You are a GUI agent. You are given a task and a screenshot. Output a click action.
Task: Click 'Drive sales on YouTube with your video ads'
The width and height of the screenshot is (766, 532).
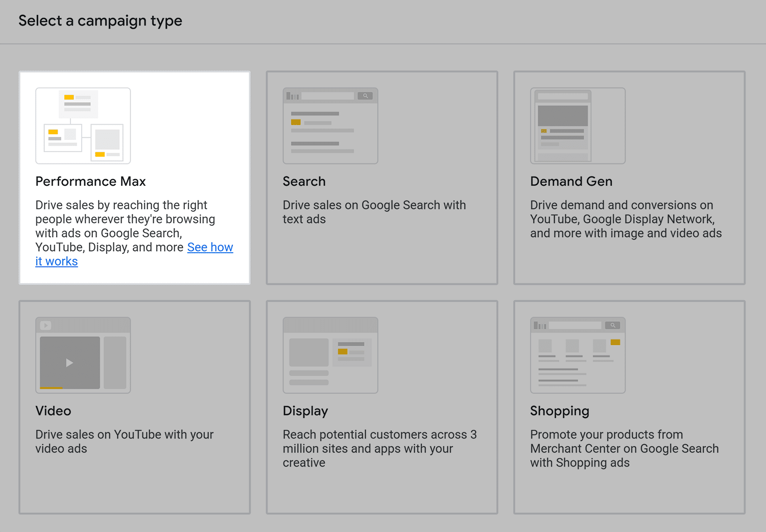click(x=125, y=442)
